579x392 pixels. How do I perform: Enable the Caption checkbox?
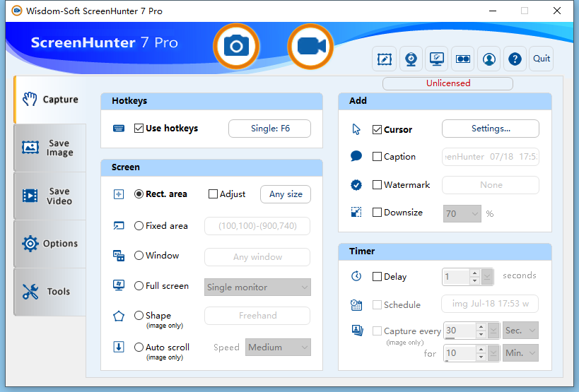pos(377,156)
